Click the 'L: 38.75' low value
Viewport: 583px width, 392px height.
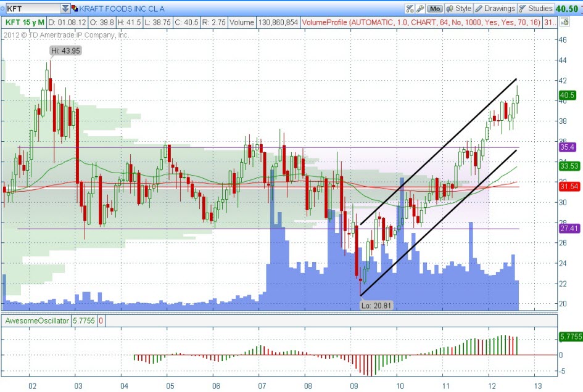tap(157, 22)
